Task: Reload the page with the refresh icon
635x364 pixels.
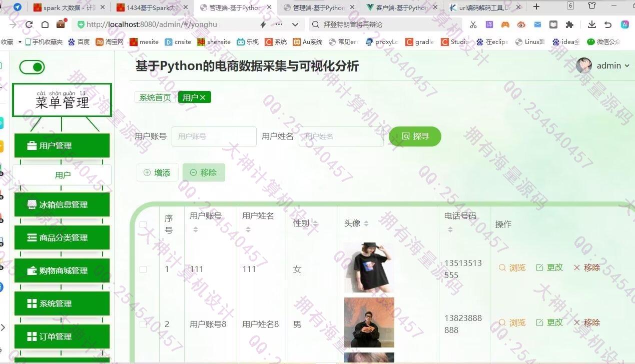Action: point(29,24)
